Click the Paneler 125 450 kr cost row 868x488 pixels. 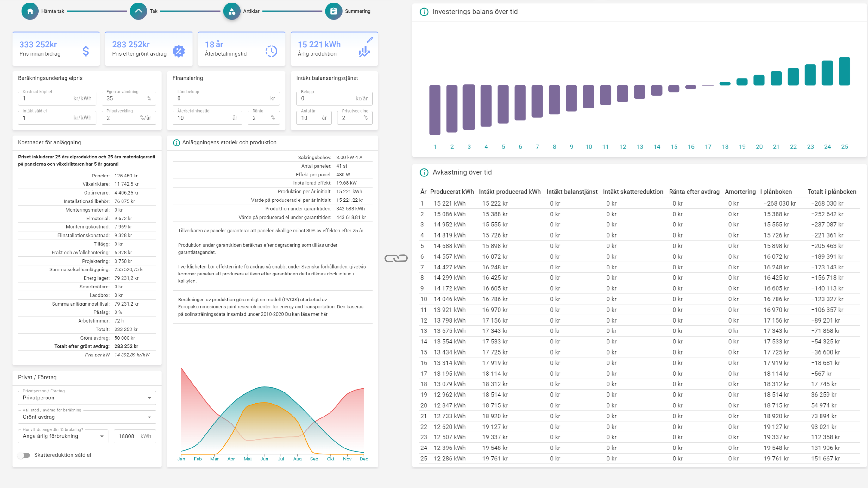(87, 176)
